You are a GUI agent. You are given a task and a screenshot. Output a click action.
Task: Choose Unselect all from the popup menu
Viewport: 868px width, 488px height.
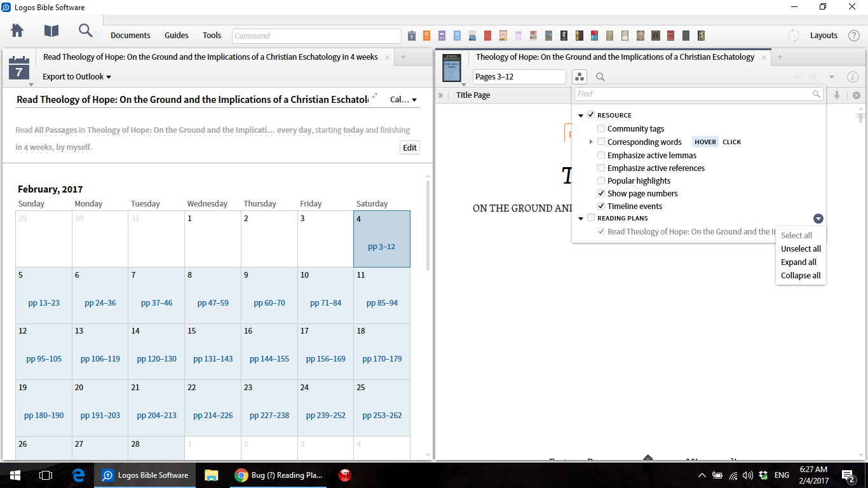(801, 248)
